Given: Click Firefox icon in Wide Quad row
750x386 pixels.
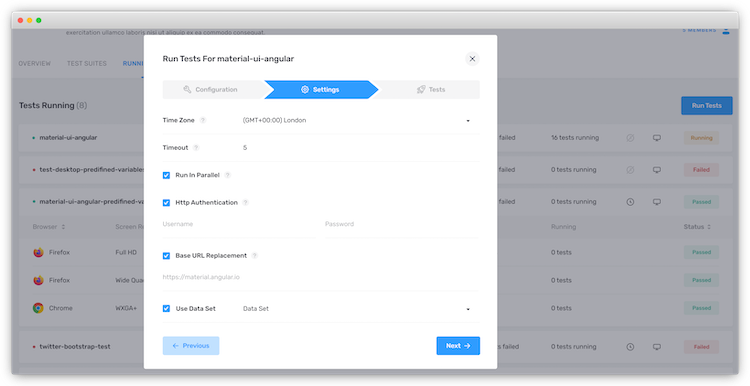Looking at the screenshot, I should 38,280.
